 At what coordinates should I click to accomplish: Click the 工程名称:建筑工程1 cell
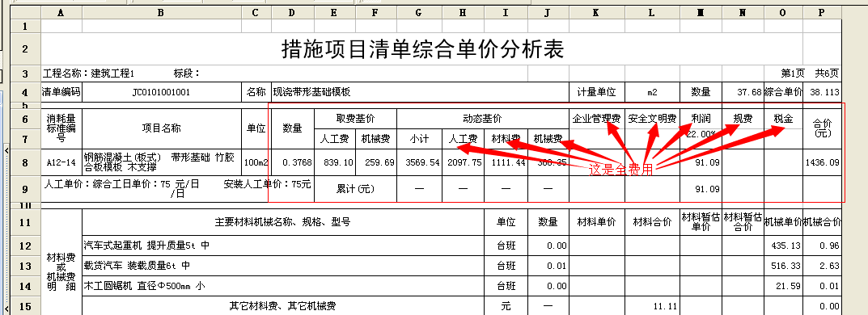(x=88, y=73)
